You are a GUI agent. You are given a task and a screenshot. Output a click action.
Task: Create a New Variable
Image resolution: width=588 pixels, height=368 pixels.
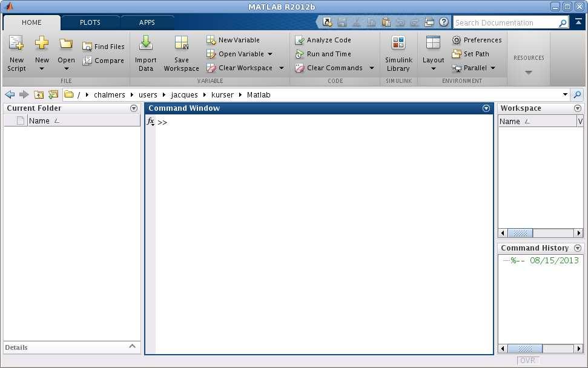pos(233,40)
